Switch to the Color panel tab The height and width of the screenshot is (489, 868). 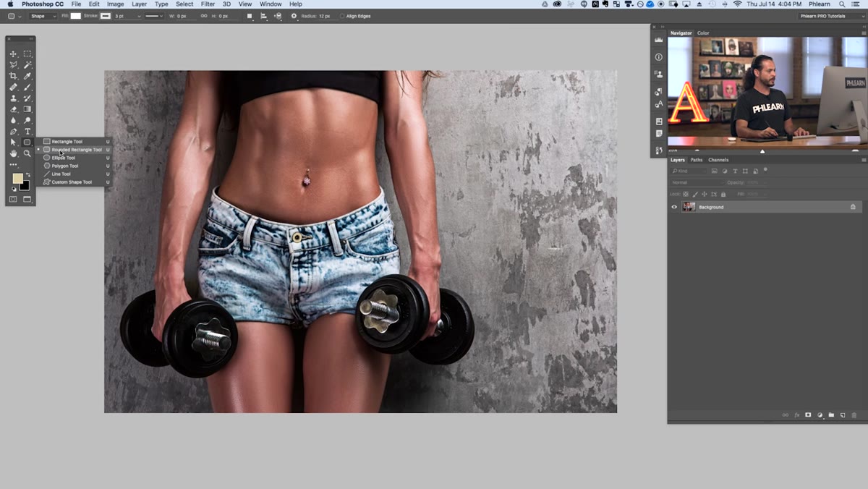click(x=703, y=33)
